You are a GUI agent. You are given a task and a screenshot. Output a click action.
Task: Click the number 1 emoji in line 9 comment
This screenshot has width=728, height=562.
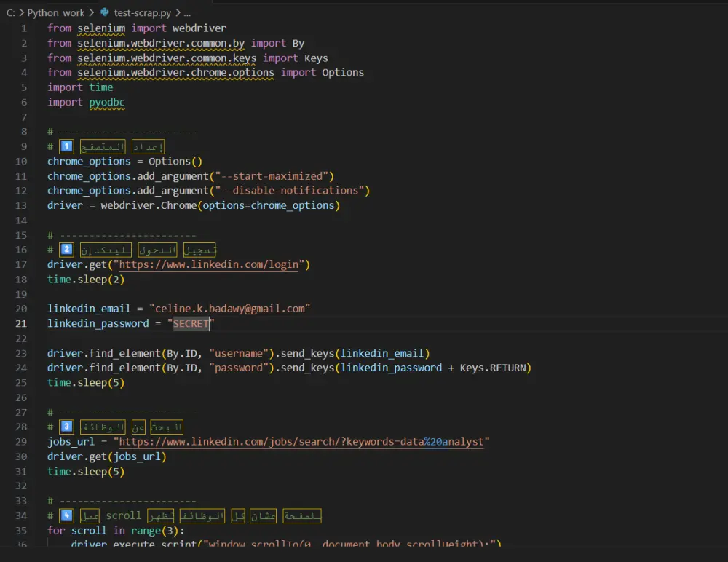click(x=66, y=147)
